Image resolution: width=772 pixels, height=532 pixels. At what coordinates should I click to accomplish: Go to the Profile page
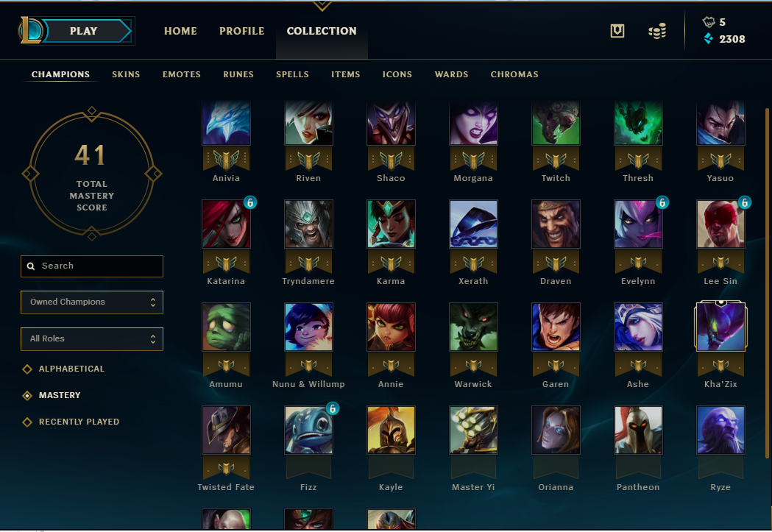click(241, 31)
